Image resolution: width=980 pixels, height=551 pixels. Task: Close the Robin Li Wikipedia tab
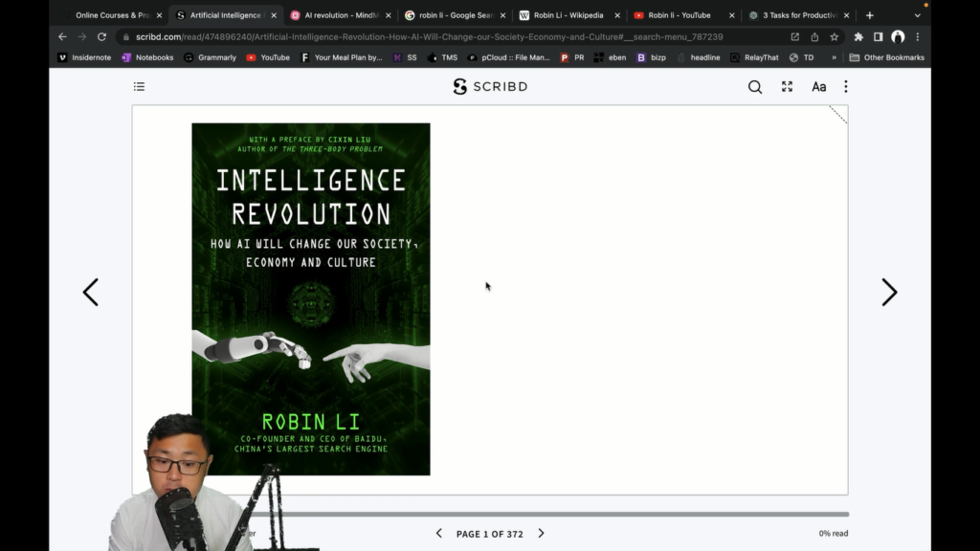(x=617, y=15)
